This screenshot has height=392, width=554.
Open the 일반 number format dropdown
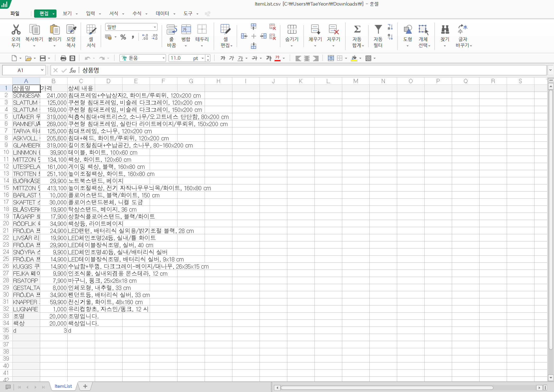[155, 27]
